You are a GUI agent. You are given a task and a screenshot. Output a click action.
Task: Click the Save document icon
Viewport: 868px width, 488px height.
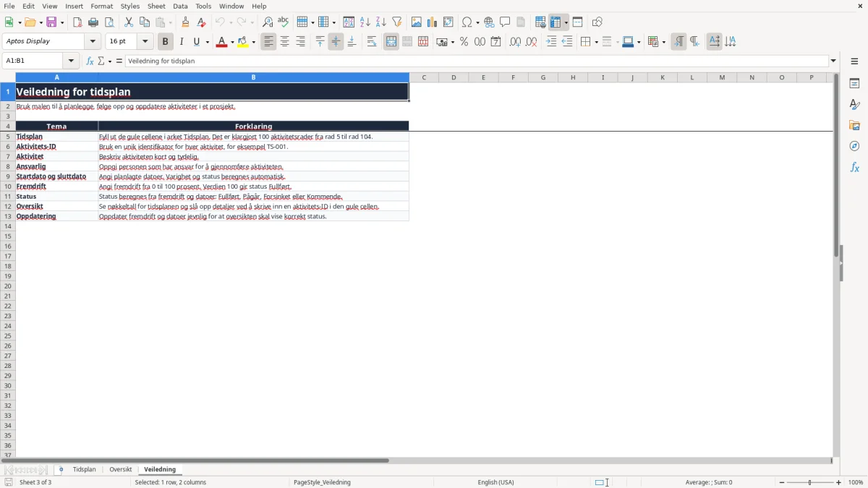tap(51, 22)
